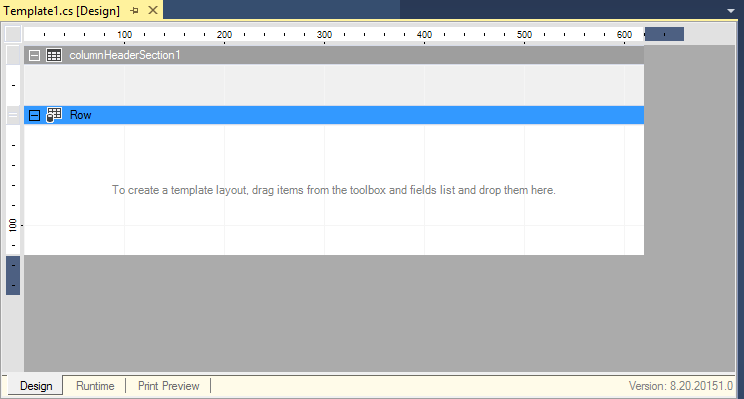Click the 300 mark on the horizontal ruler
This screenshot has height=399, width=744.
pos(325,35)
